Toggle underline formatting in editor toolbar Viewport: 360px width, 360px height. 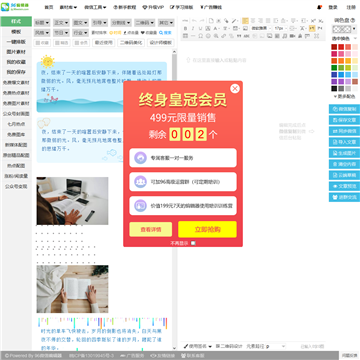tap(200, 28)
